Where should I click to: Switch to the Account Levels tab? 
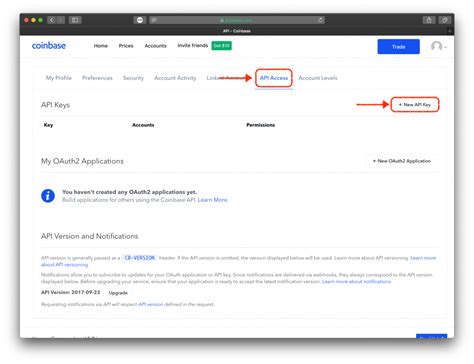(318, 78)
